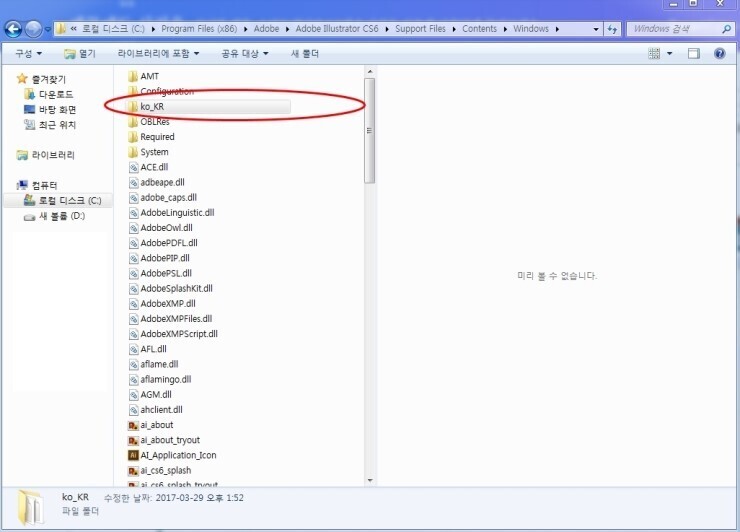Select the ko_KR folder icon

coord(133,107)
